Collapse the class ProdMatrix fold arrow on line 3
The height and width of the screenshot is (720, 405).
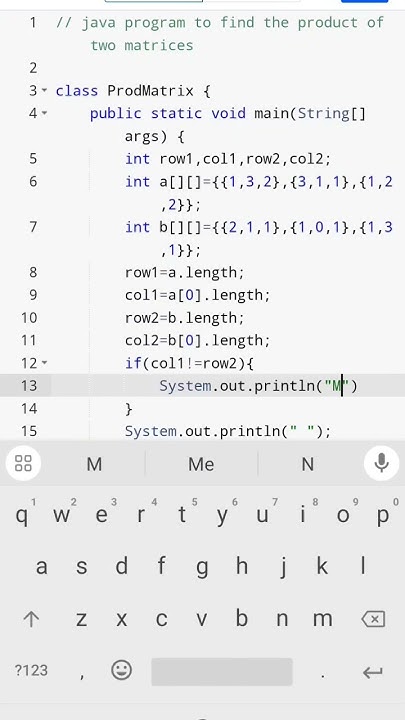44,90
